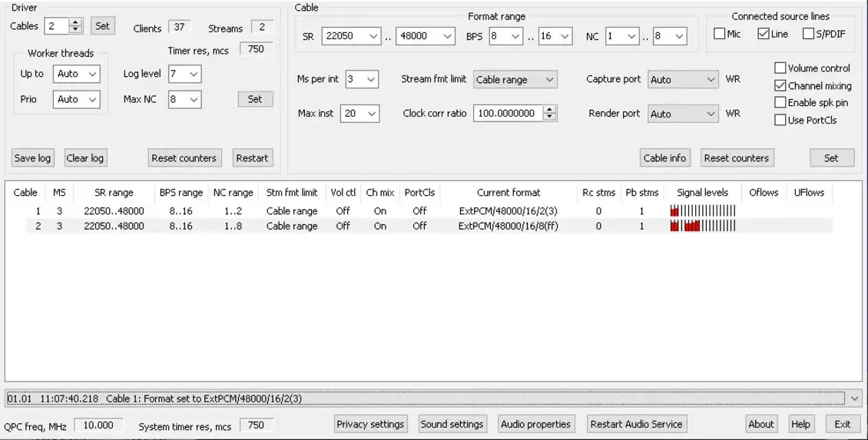Disable Channel mixing checkbox
The height and width of the screenshot is (440, 868).
point(780,86)
